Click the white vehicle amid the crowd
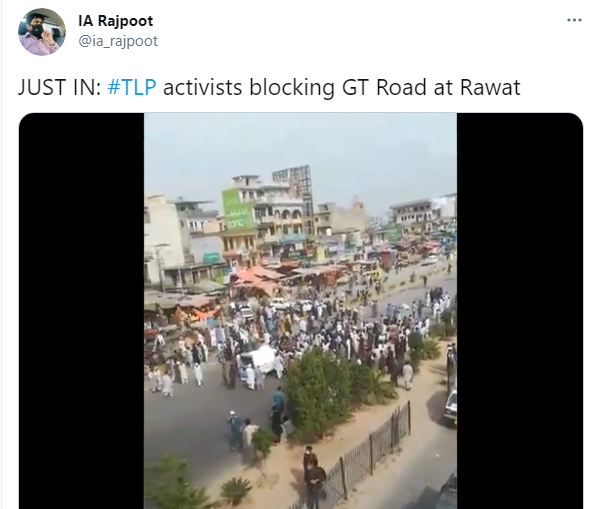Screen dimensions: 595x509 (259, 359)
